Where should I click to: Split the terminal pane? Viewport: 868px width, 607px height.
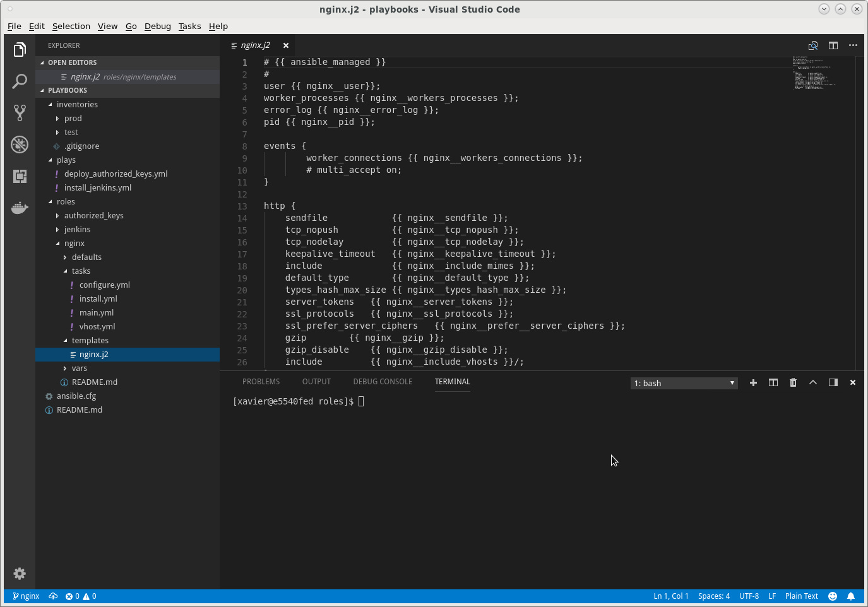tap(773, 382)
